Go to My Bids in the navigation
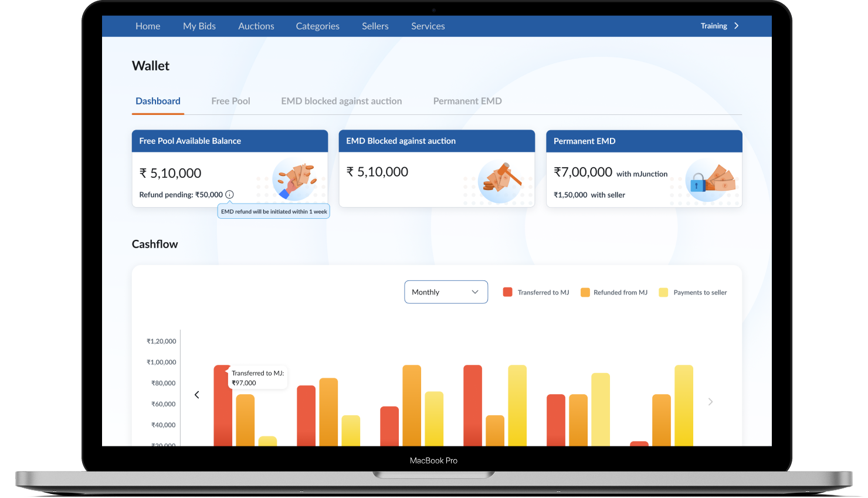 (199, 26)
